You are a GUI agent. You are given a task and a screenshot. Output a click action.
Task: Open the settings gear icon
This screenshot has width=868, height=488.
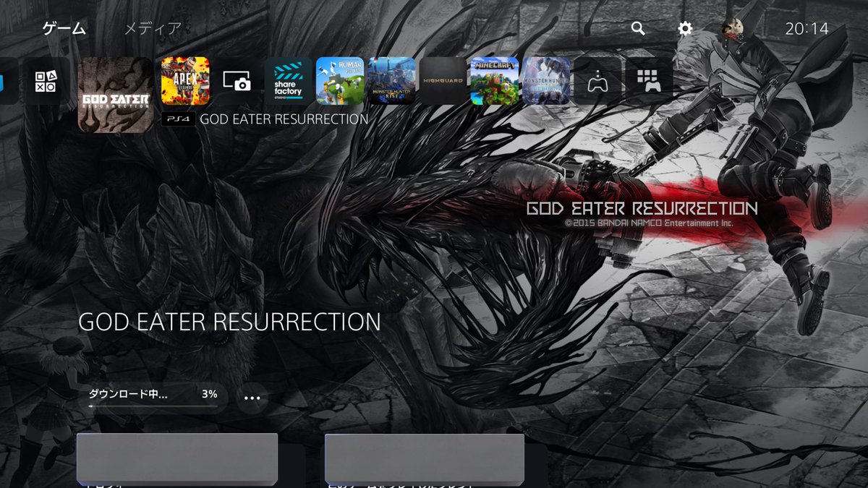685,29
